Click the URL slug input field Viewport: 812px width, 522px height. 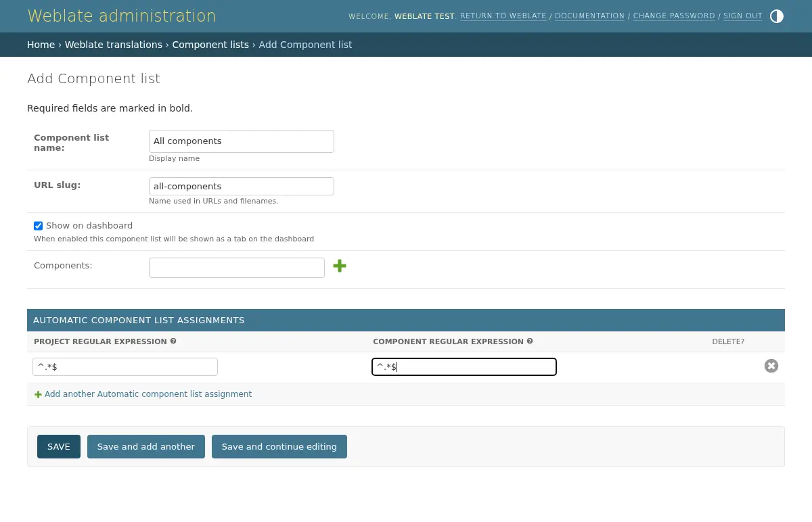241,186
